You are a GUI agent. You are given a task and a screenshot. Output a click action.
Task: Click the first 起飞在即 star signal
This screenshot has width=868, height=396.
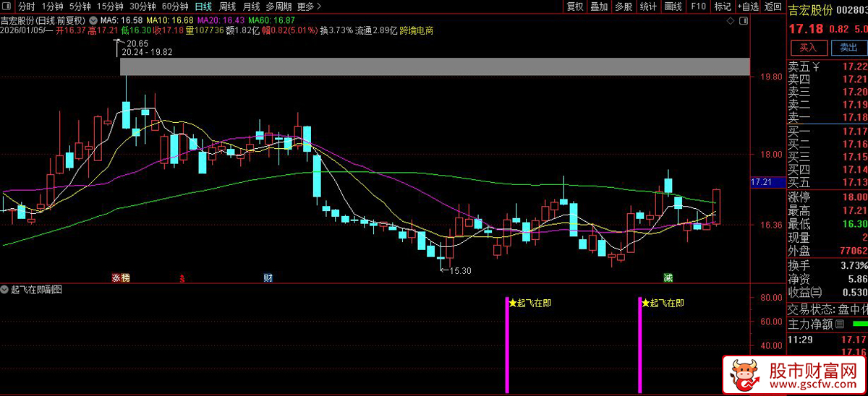point(529,304)
